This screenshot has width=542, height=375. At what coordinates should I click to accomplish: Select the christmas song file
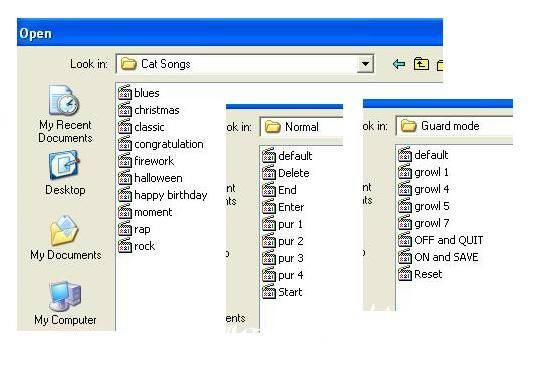(x=149, y=110)
